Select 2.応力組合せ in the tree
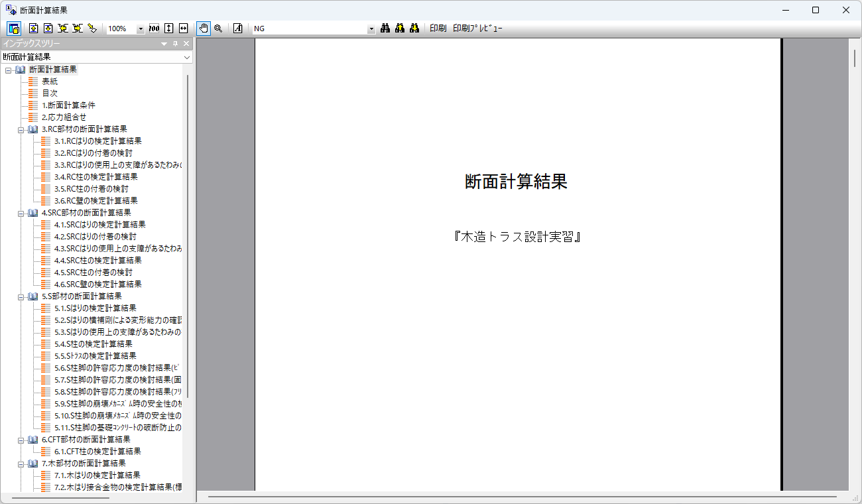862x504 pixels. pyautogui.click(x=64, y=117)
